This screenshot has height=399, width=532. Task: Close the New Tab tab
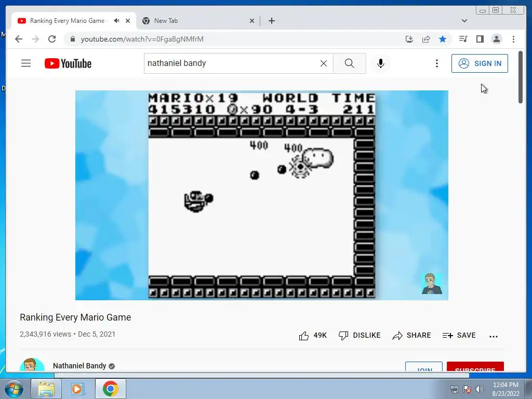pos(252,21)
